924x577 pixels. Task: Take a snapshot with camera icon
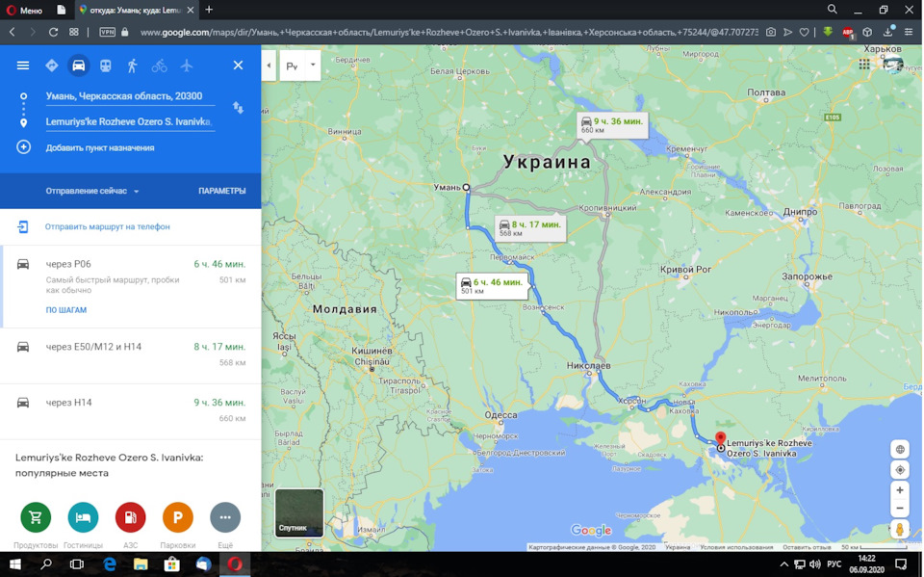771,33
